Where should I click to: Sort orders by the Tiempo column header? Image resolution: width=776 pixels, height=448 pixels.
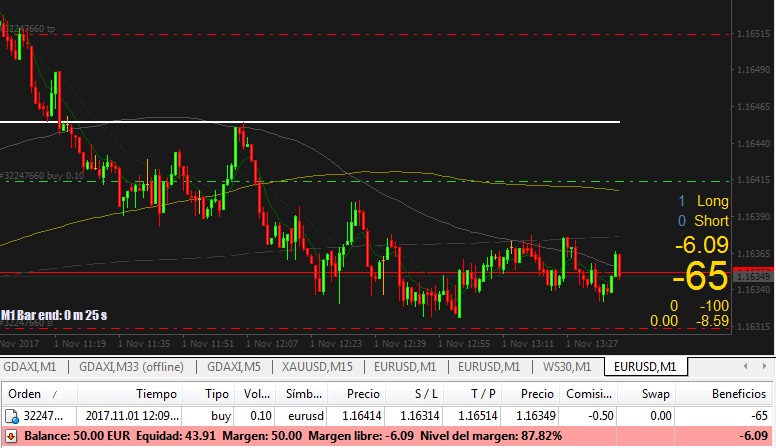click(x=156, y=394)
